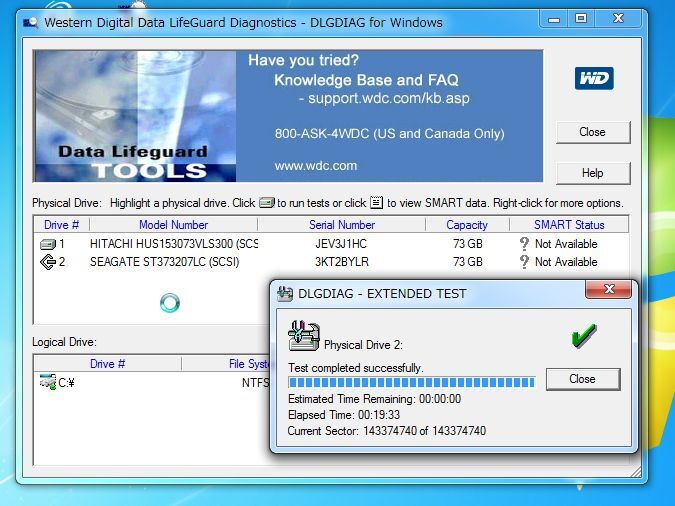Image resolution: width=675 pixels, height=506 pixels.
Task: Click the diagnostic tool icon beside Physical Drive 2
Action: point(303,335)
